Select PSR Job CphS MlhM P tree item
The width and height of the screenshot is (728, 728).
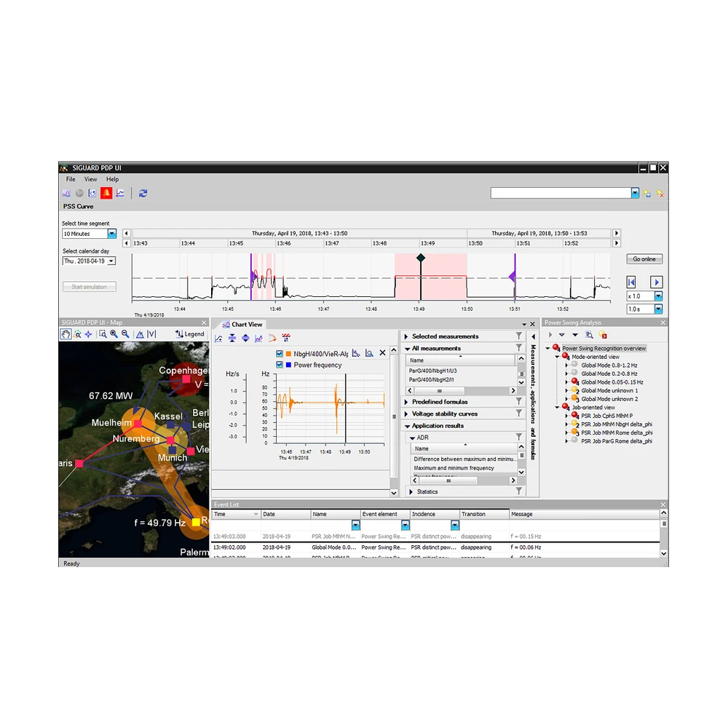(607, 416)
